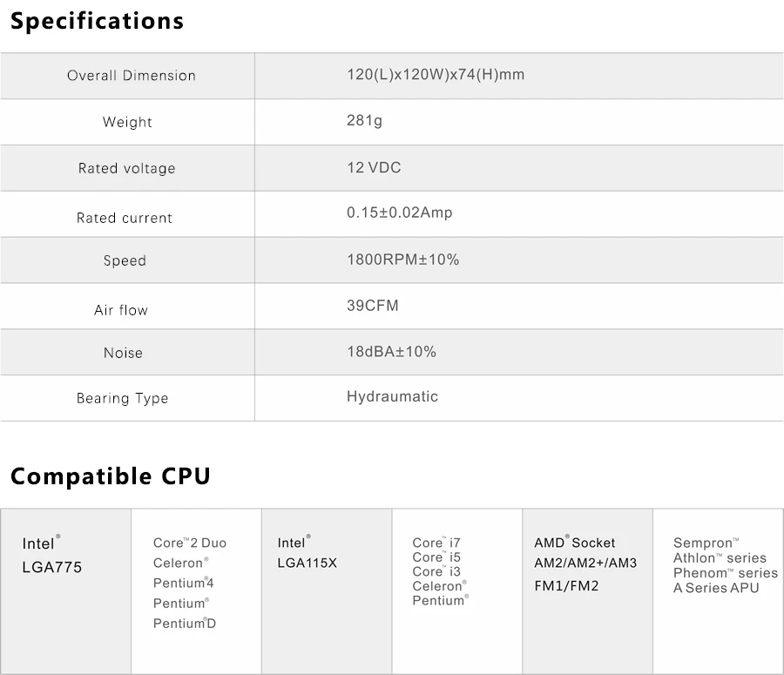Click the 0.15±0.02Amp current value
Screen dimensions: 784x675
pyautogui.click(x=399, y=213)
